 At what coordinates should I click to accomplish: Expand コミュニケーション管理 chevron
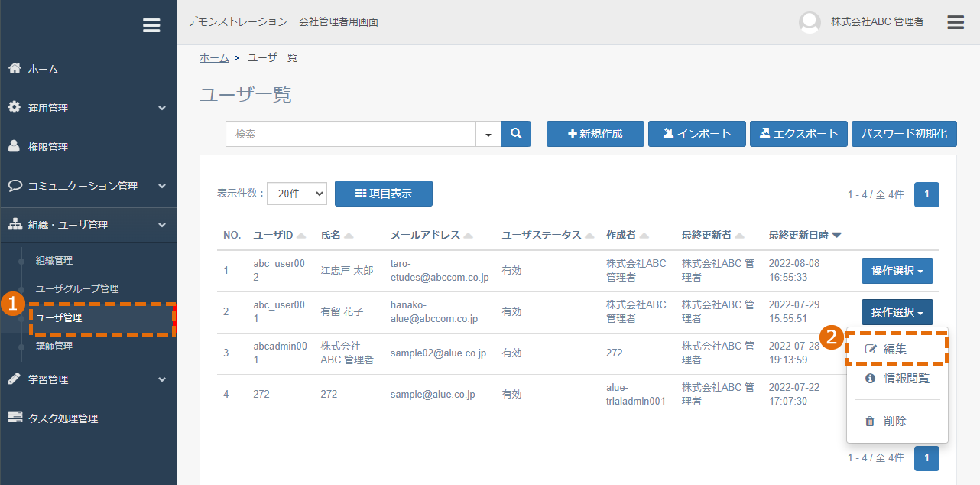coord(162,186)
